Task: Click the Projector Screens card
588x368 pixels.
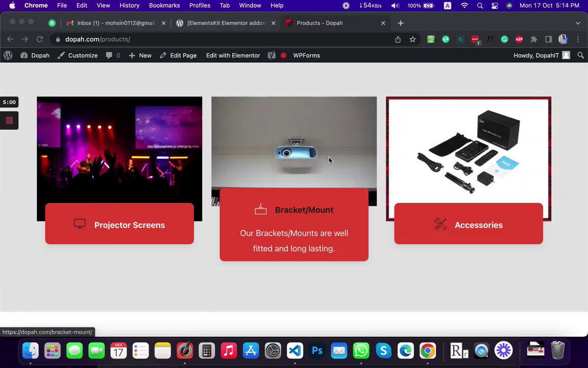Action: [x=119, y=224]
